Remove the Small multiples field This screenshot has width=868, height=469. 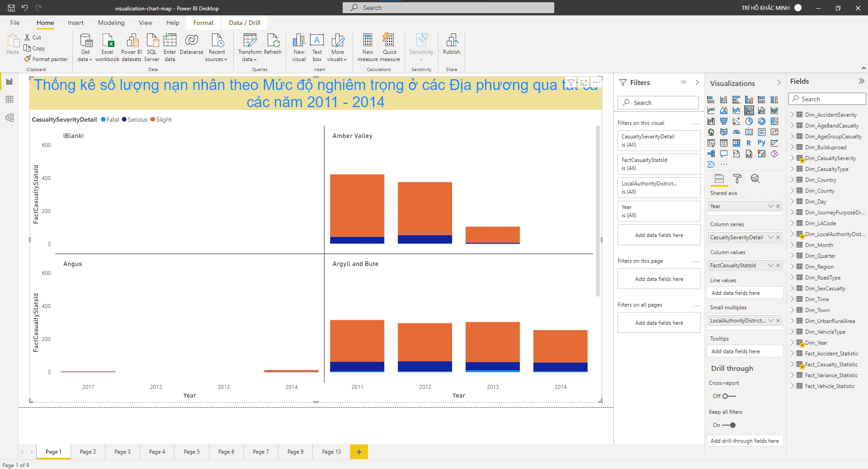[x=778, y=321]
